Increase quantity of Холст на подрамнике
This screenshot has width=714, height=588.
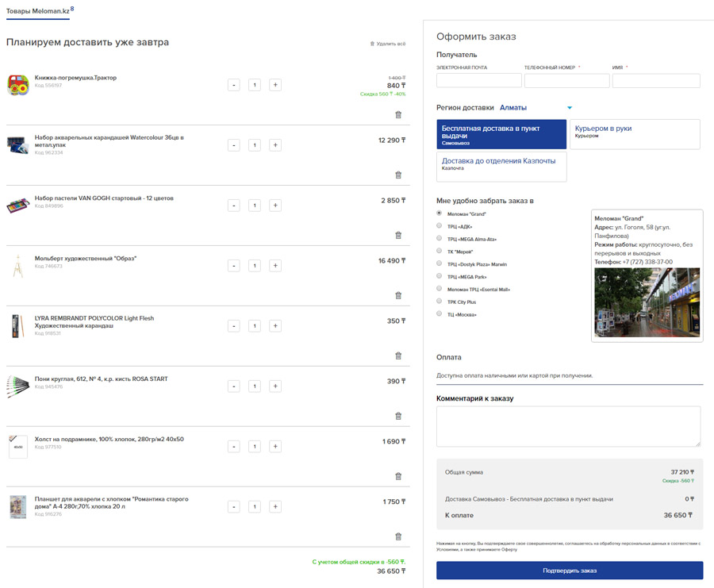(275, 446)
